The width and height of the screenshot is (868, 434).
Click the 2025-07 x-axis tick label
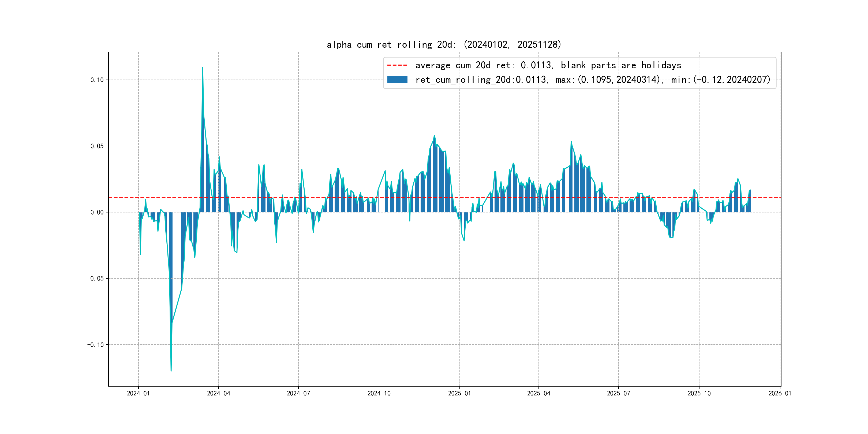tap(618, 393)
